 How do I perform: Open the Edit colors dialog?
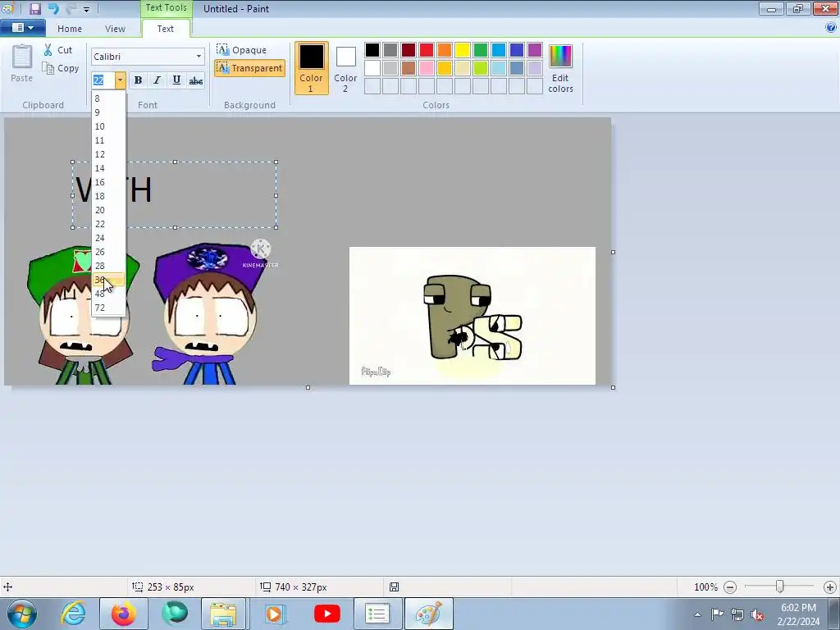tap(560, 69)
